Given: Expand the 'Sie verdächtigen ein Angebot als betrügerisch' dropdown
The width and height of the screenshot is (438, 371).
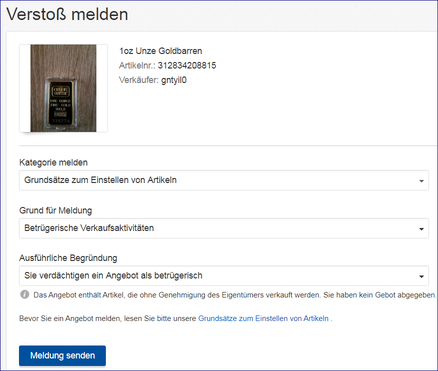Looking at the screenshot, I should pyautogui.click(x=224, y=276).
